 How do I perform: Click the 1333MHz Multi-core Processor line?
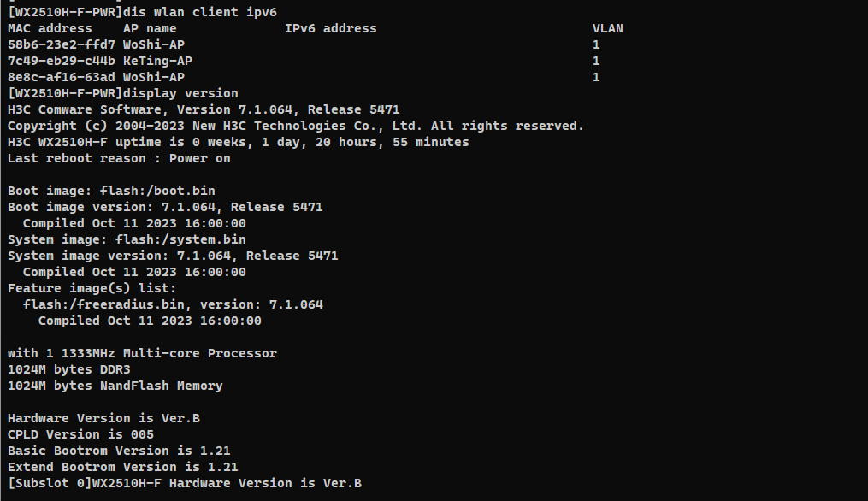coord(142,353)
